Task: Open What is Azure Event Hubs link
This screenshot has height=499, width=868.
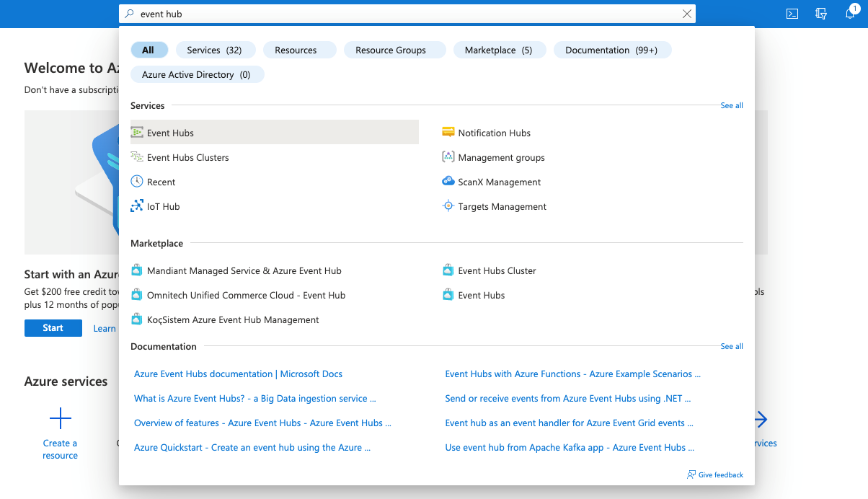Action: point(255,398)
